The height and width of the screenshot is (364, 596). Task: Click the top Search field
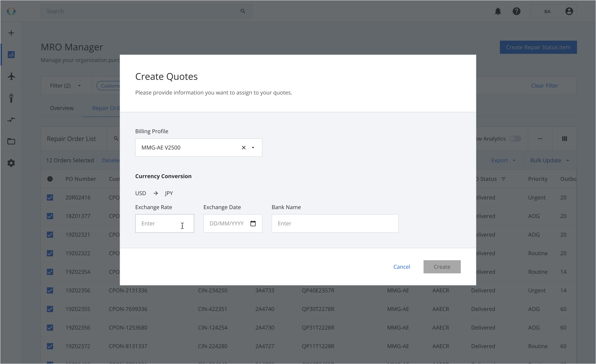coord(146,11)
